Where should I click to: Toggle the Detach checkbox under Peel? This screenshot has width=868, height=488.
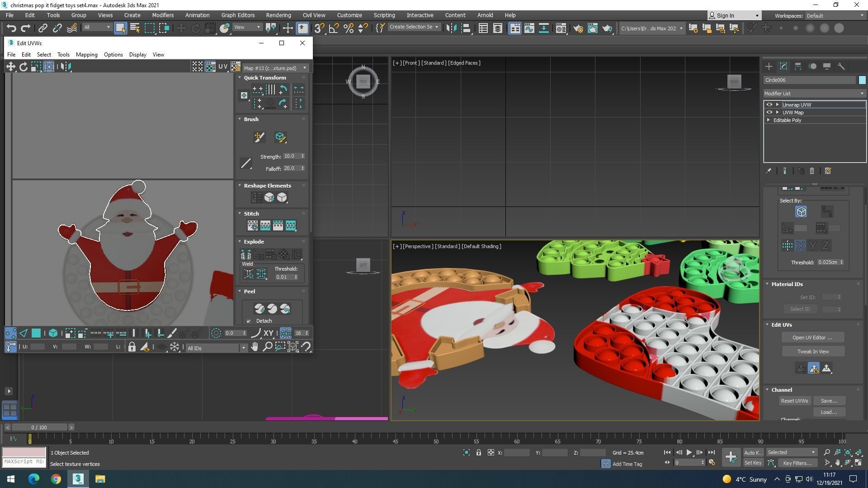249,321
